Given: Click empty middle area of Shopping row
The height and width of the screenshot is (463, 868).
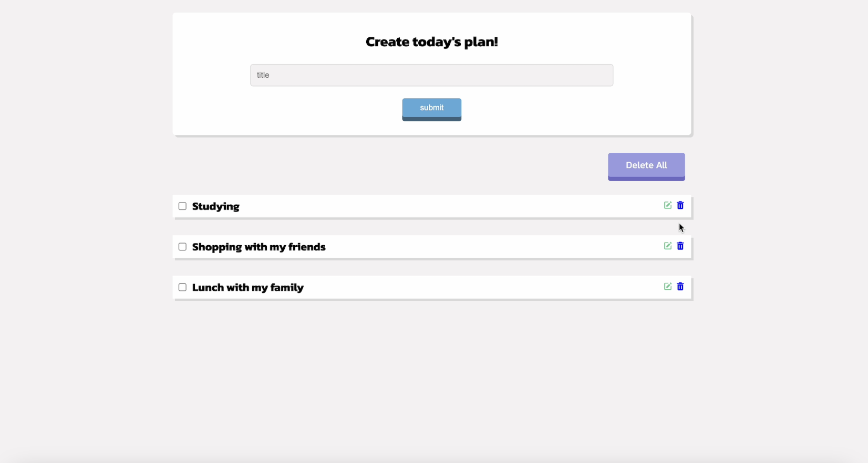Looking at the screenshot, I should click(473, 247).
